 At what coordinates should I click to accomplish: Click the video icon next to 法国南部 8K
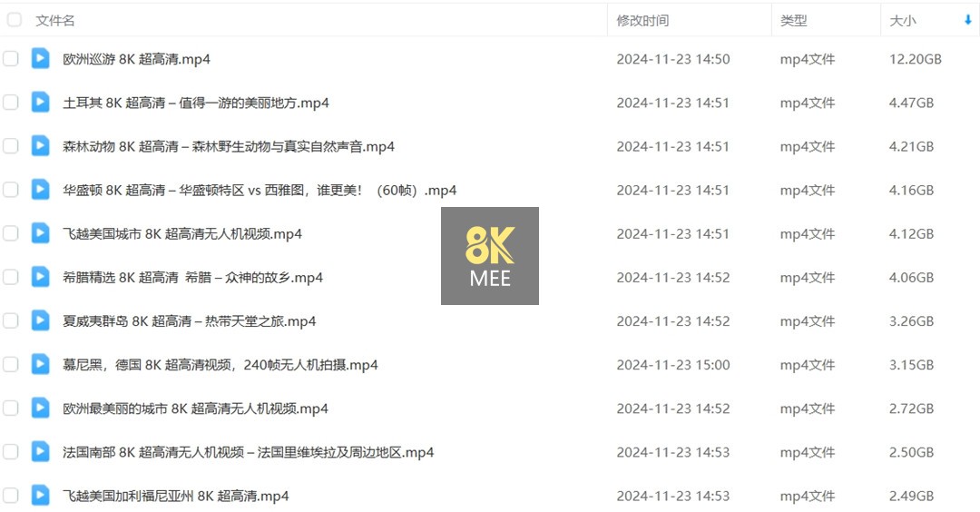(40, 452)
